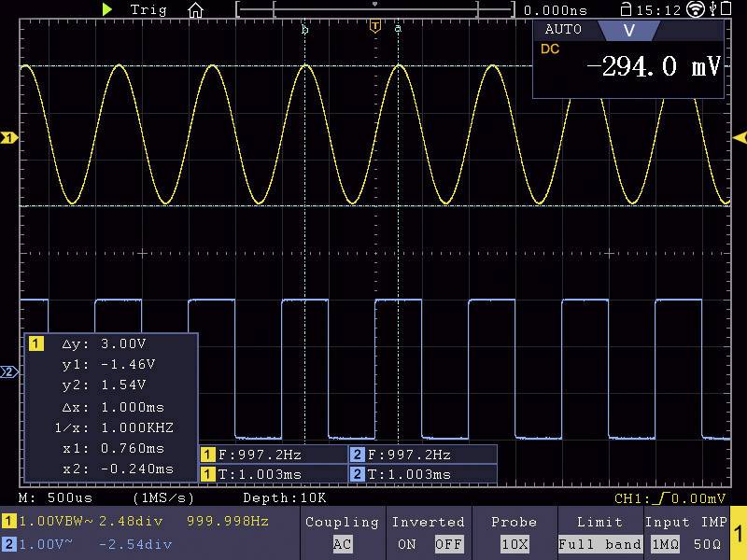The height and width of the screenshot is (560, 747).
Task: Click the 15:12 clock display
Action: coord(658,9)
